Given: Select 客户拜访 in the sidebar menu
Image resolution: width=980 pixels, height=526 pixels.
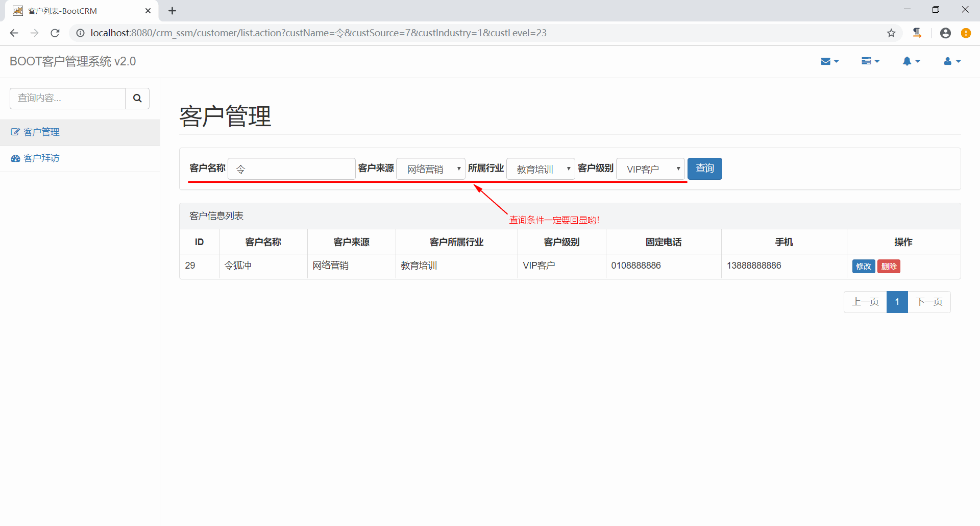Looking at the screenshot, I should [41, 158].
